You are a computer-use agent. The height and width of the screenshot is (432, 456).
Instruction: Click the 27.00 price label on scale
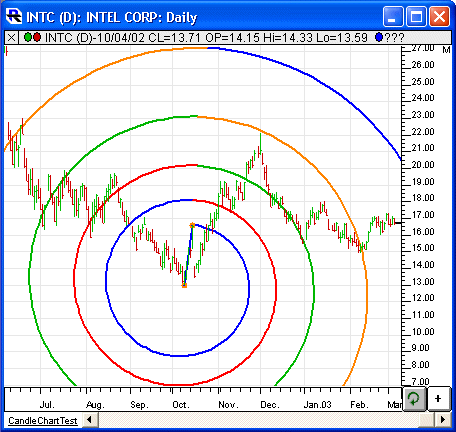pos(423,48)
